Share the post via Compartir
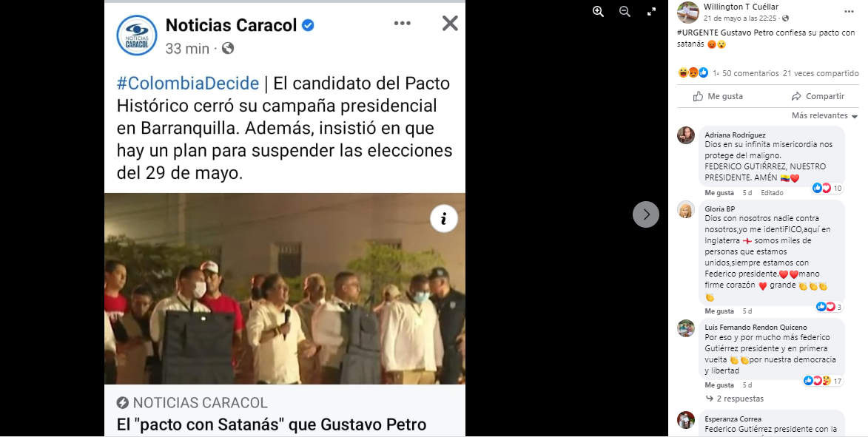Viewport: 868px width, 437px height. 818,96
